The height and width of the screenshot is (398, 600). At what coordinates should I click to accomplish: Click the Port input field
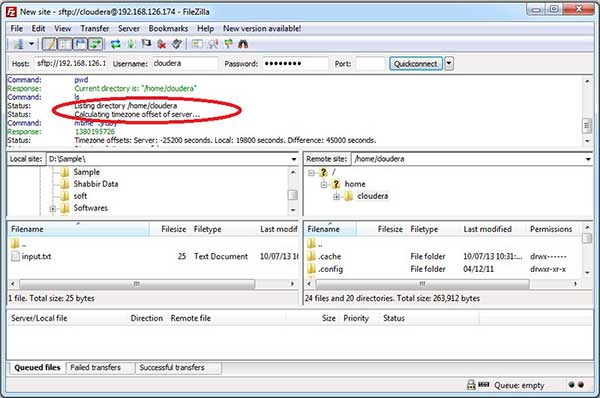click(370, 64)
